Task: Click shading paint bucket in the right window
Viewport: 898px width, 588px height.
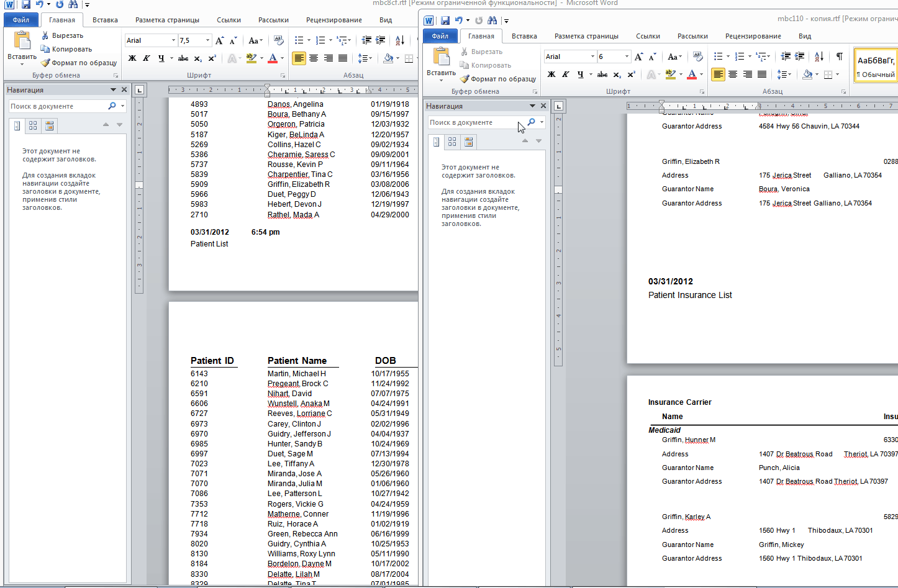Action: tap(807, 75)
